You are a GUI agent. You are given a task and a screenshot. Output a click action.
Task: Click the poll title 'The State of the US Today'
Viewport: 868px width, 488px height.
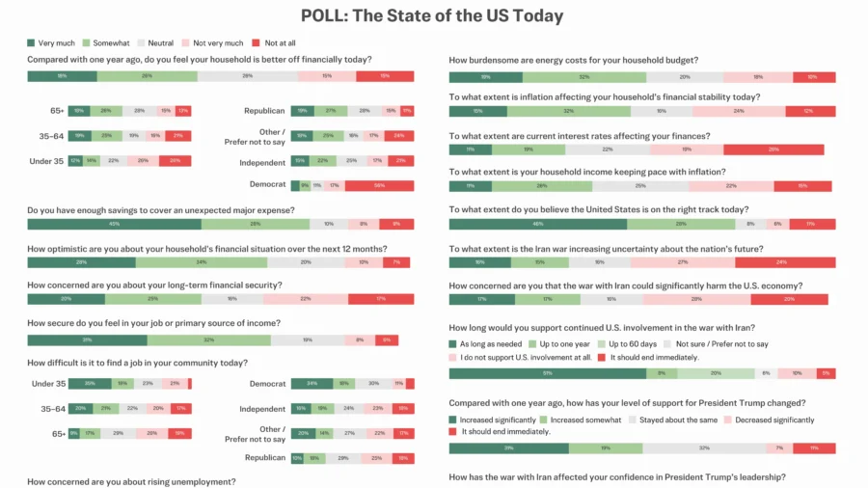click(432, 15)
